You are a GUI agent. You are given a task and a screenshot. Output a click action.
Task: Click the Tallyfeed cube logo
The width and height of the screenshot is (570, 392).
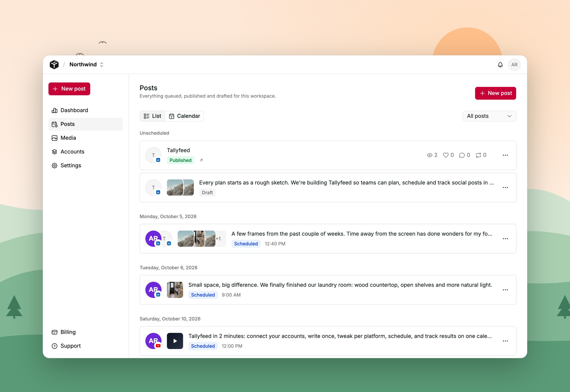(54, 65)
